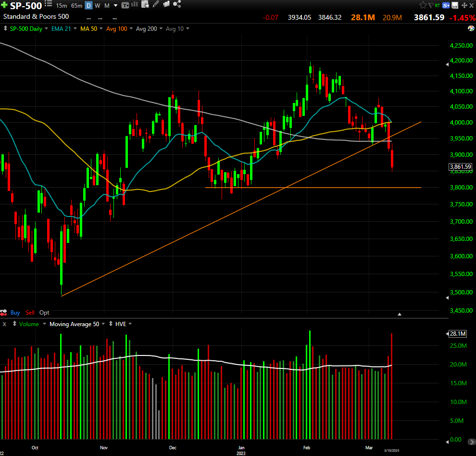Click the 3934.05 high value

[300, 18]
